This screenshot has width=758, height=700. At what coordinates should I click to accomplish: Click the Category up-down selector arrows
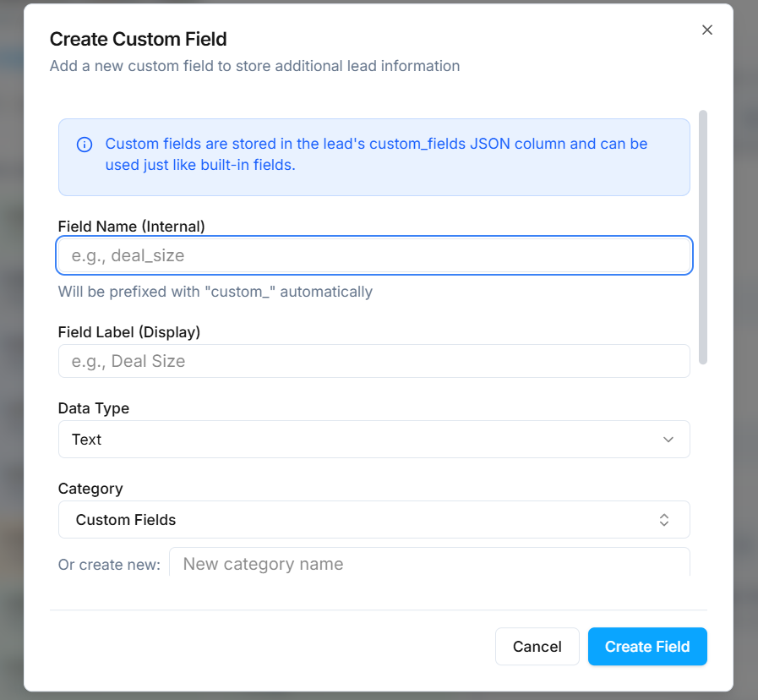[664, 520]
